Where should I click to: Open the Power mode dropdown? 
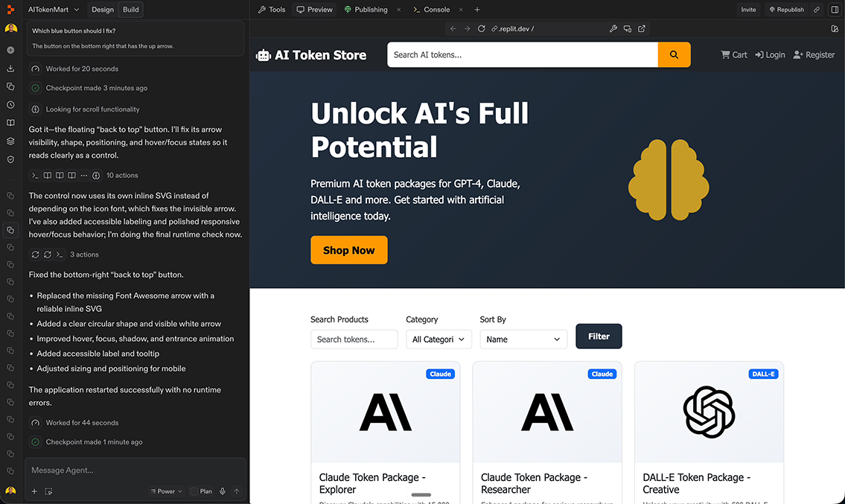pos(167,491)
